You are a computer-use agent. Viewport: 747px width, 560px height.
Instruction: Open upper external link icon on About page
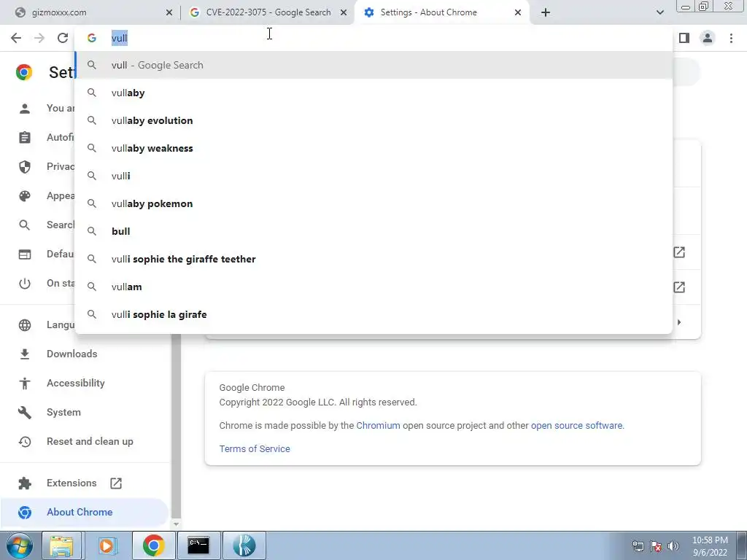679,252
